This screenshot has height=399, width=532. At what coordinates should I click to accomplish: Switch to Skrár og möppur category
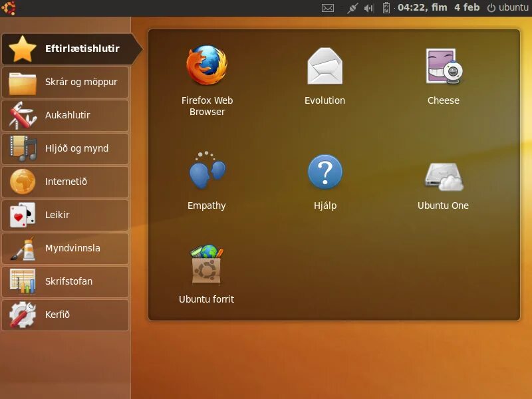(x=65, y=82)
